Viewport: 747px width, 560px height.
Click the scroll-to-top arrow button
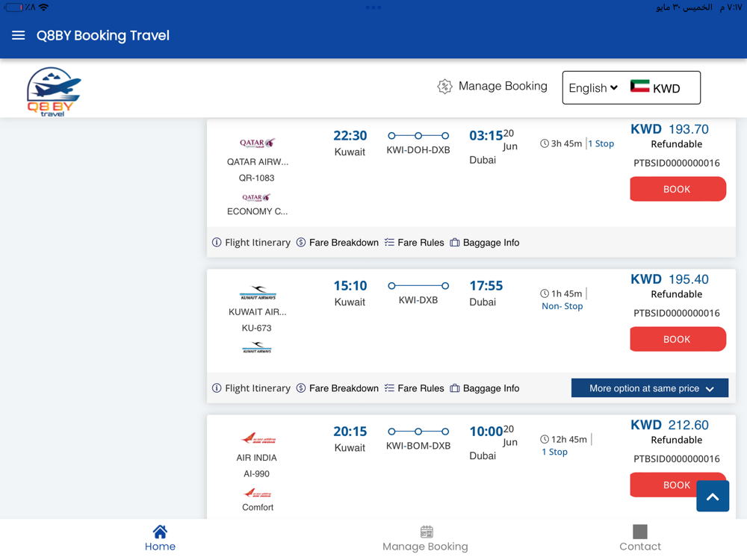coord(713,497)
